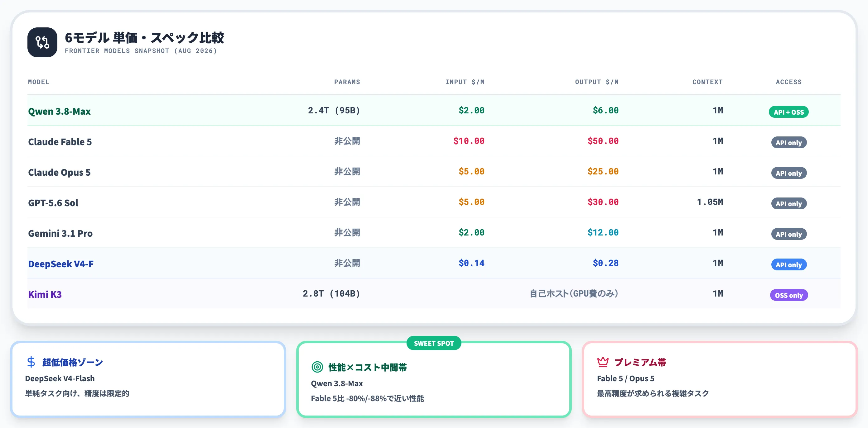Click the ACCESS column header
868x428 pixels.
click(788, 82)
